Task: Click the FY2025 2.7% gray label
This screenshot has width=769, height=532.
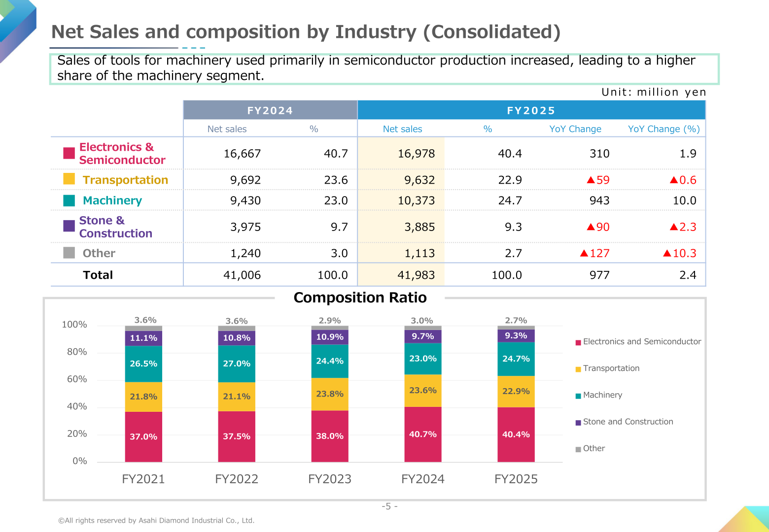Action: (516, 321)
